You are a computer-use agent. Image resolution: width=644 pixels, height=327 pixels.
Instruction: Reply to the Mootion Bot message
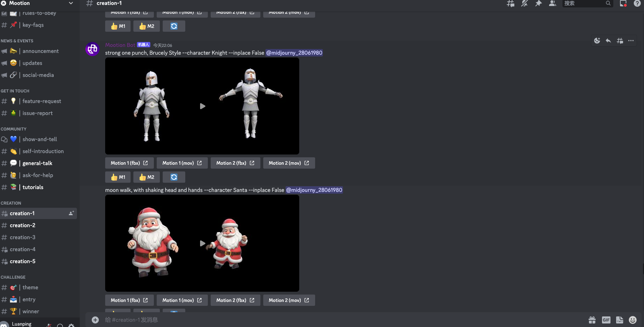(x=608, y=41)
